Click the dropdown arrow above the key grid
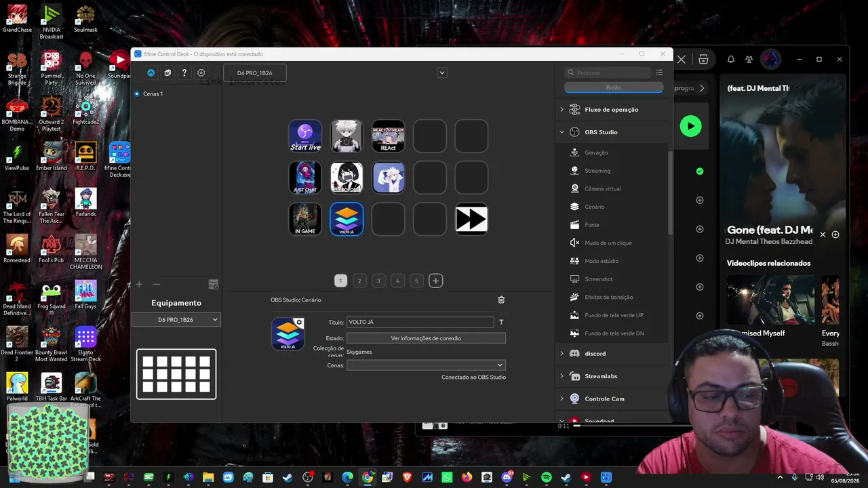The width and height of the screenshot is (868, 488). pos(441,73)
